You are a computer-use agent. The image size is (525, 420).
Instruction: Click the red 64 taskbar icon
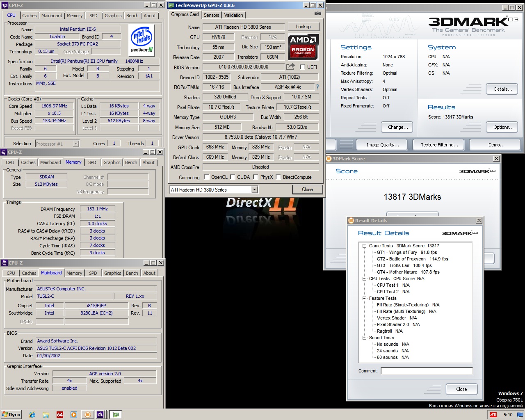point(60,415)
